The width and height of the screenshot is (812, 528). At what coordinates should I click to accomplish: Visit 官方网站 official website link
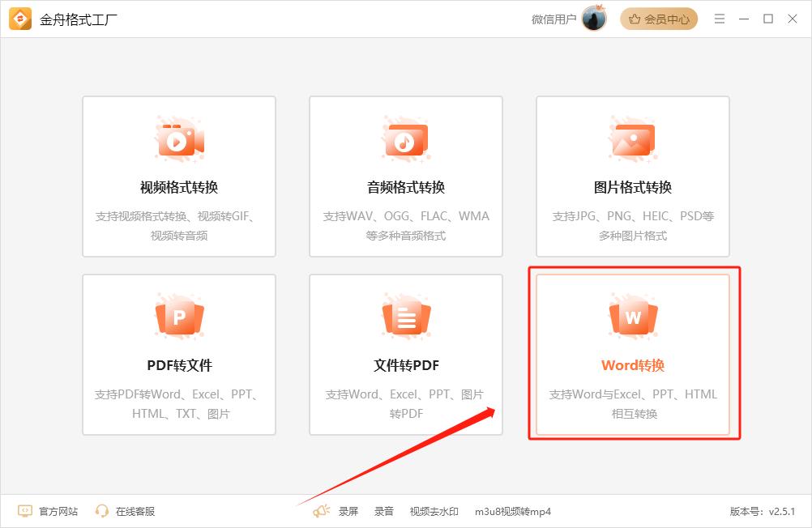click(58, 511)
